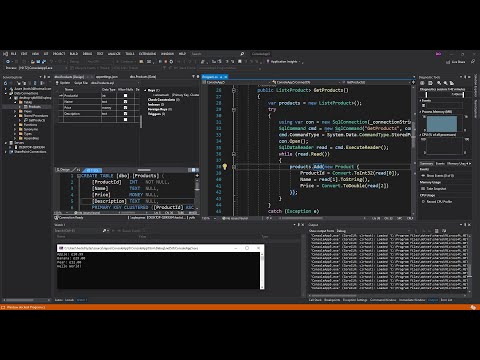The image size is (480, 360).
Task: Switch to the dbo.Products [Data] tab
Action: coord(143,77)
